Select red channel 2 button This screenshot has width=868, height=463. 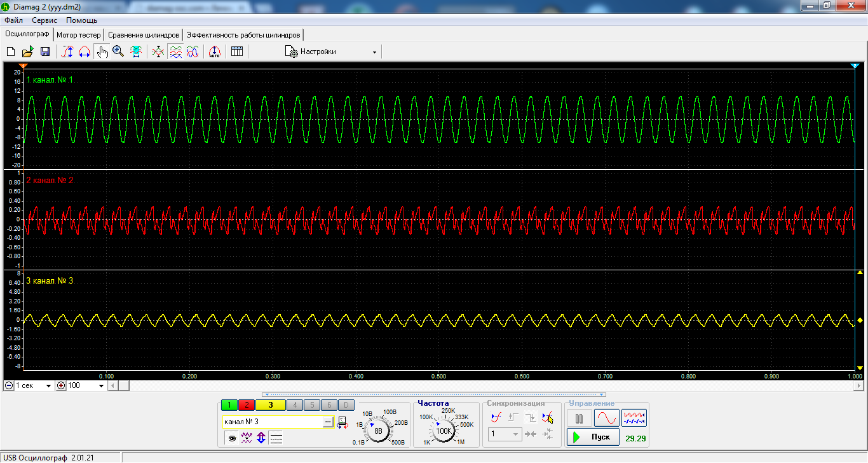point(246,404)
